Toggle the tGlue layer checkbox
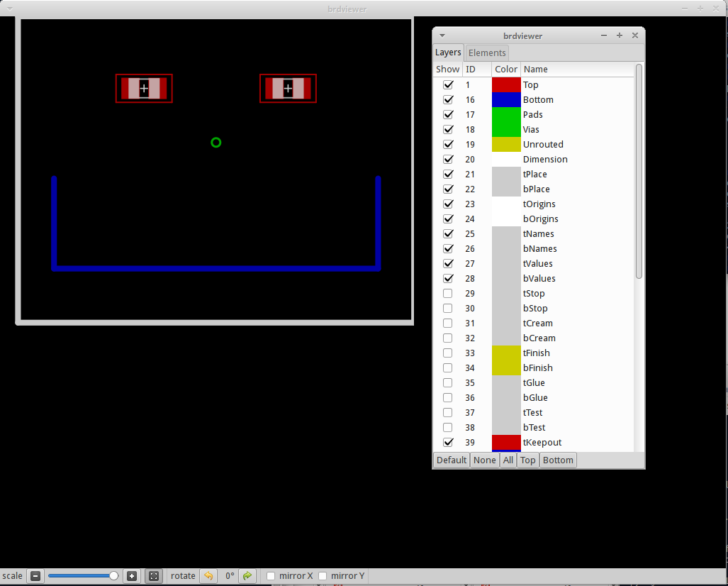This screenshot has width=728, height=586. (447, 382)
